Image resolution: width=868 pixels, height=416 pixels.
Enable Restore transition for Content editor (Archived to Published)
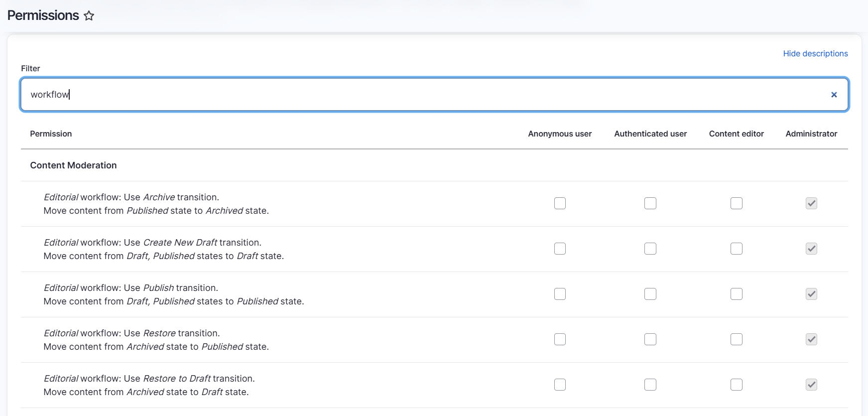tap(737, 339)
